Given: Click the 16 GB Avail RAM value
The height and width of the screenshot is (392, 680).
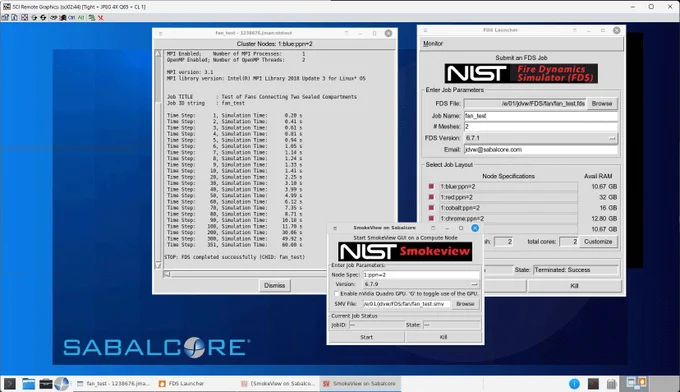Looking at the screenshot, I should pyautogui.click(x=608, y=208).
